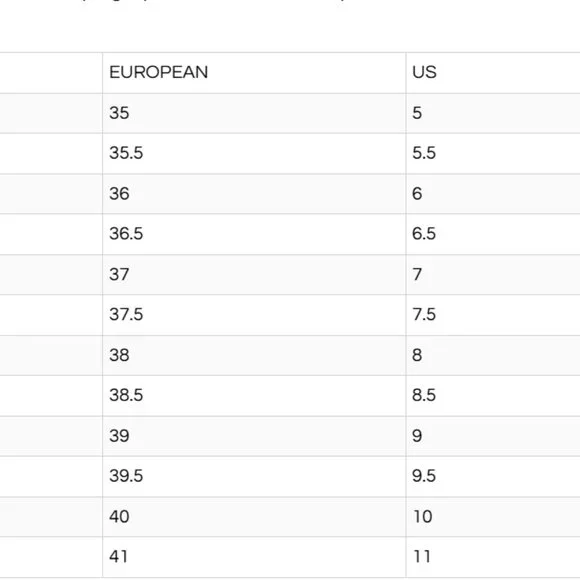580x580 pixels.
Task: Click the US column header
Action: coord(493,72)
